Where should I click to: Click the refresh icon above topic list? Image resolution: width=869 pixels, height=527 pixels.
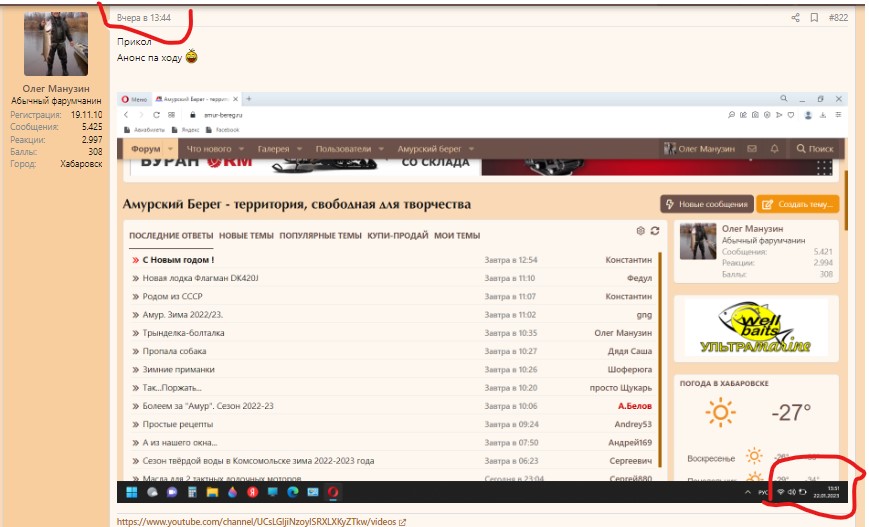655,230
